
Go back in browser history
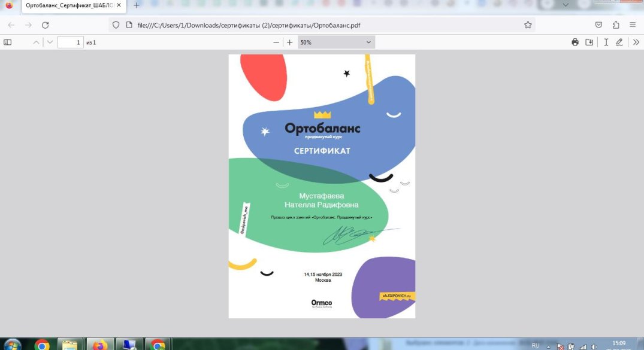coord(11,25)
